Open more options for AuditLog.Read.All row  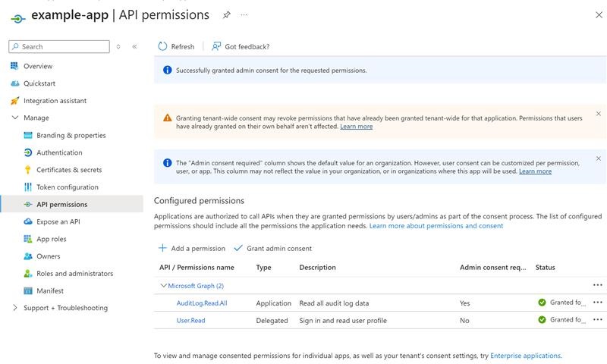click(598, 303)
